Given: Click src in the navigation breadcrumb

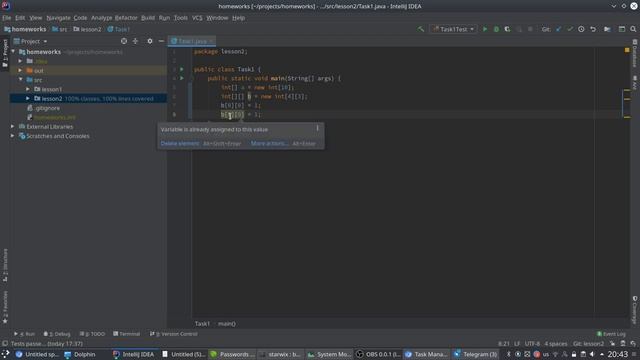Looking at the screenshot, I should (x=60, y=29).
